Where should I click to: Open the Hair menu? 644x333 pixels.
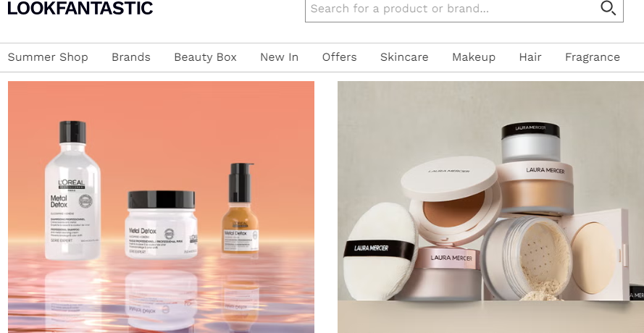[530, 57]
